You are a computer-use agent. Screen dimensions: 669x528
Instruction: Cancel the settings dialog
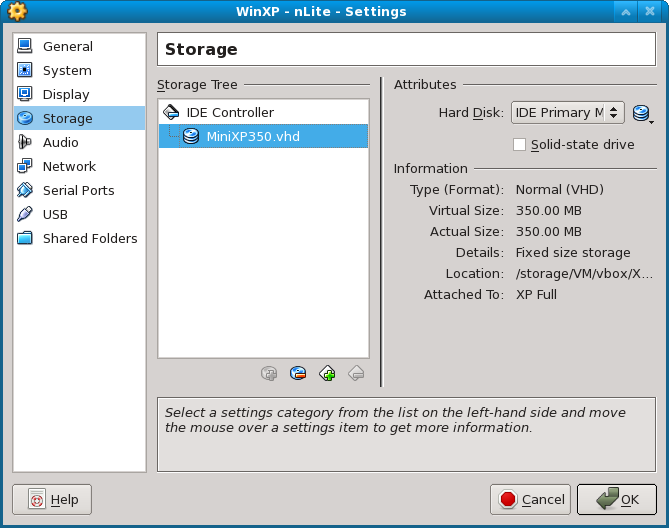click(x=530, y=499)
